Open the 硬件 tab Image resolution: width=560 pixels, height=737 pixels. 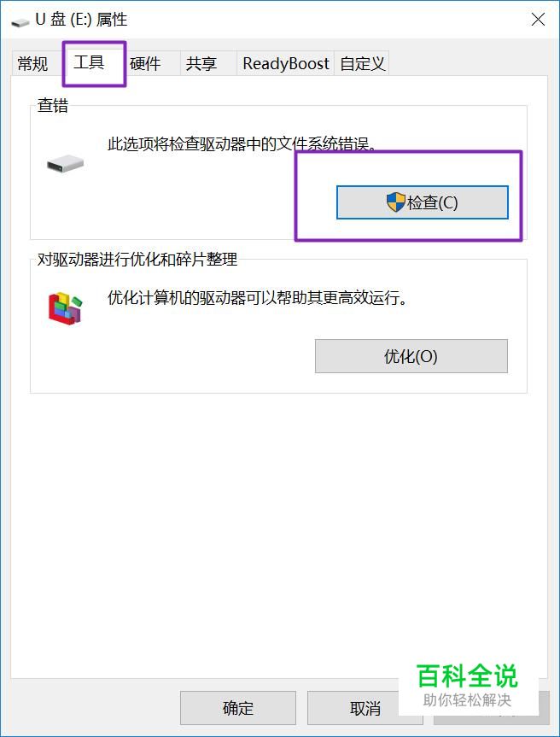145,63
